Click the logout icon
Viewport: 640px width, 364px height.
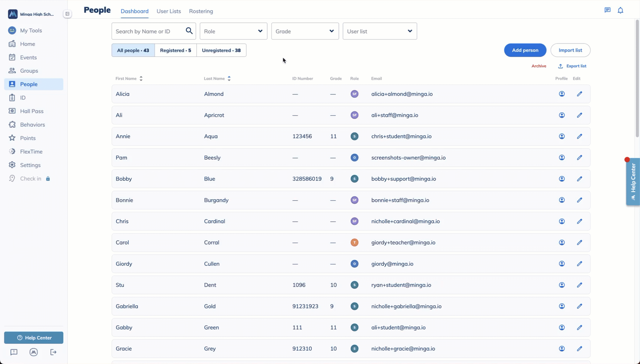coord(54,352)
